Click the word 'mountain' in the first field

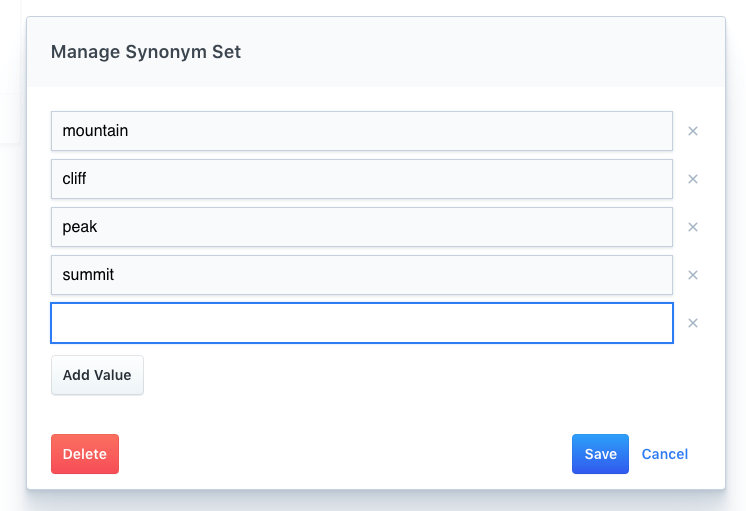pyautogui.click(x=95, y=131)
